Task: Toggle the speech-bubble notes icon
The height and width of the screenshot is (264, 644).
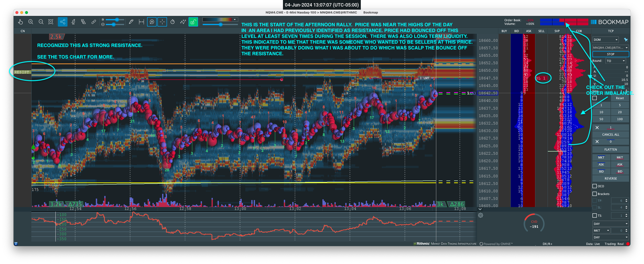Action: (x=152, y=22)
